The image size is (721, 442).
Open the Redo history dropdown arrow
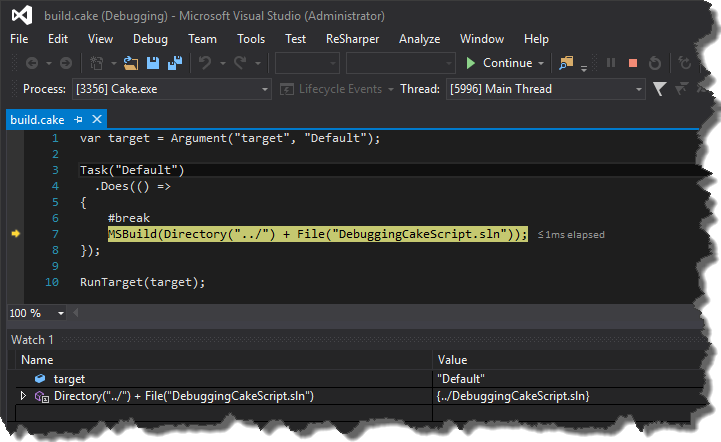click(x=258, y=63)
